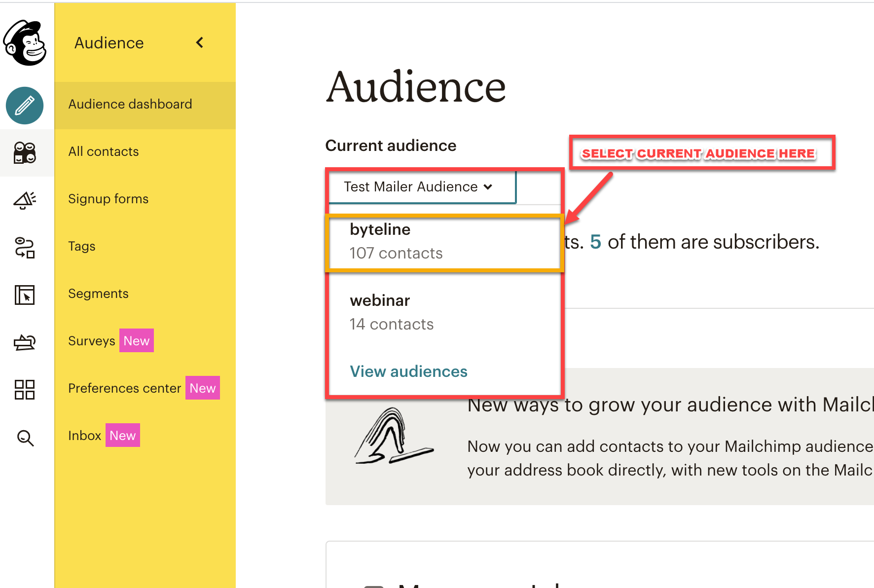
Task: Open the Integrations grid icon
Action: click(x=25, y=389)
